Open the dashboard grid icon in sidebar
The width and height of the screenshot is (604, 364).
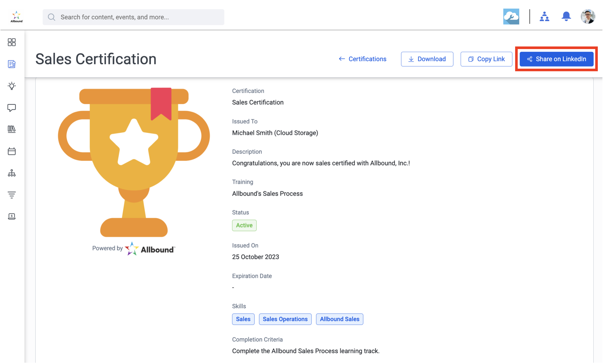point(12,42)
